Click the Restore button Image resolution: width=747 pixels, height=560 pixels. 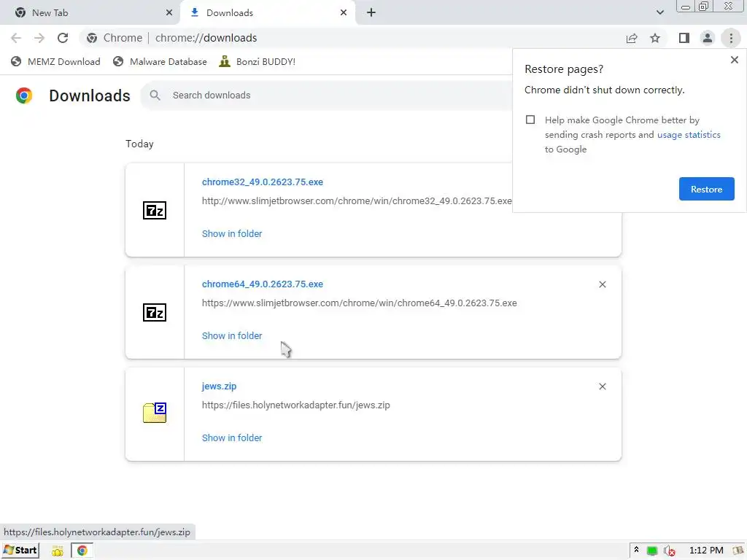pos(706,189)
